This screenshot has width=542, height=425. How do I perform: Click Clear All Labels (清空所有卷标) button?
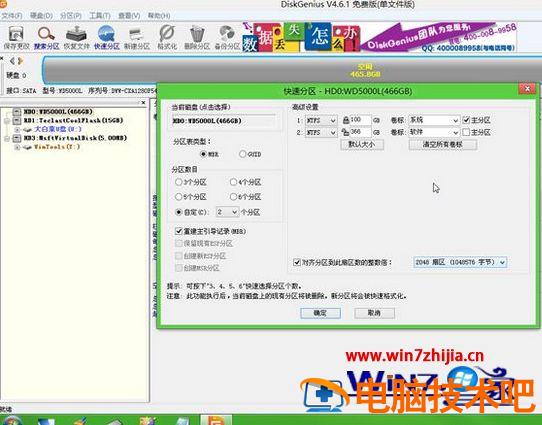(442, 144)
